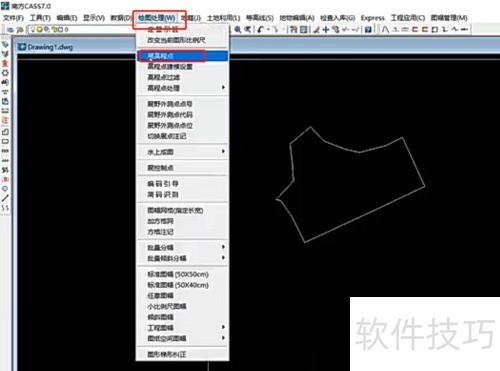Screen dimensions: 500x371
Task: Select the rectangle tool in the left toolbar
Action: (5, 141)
